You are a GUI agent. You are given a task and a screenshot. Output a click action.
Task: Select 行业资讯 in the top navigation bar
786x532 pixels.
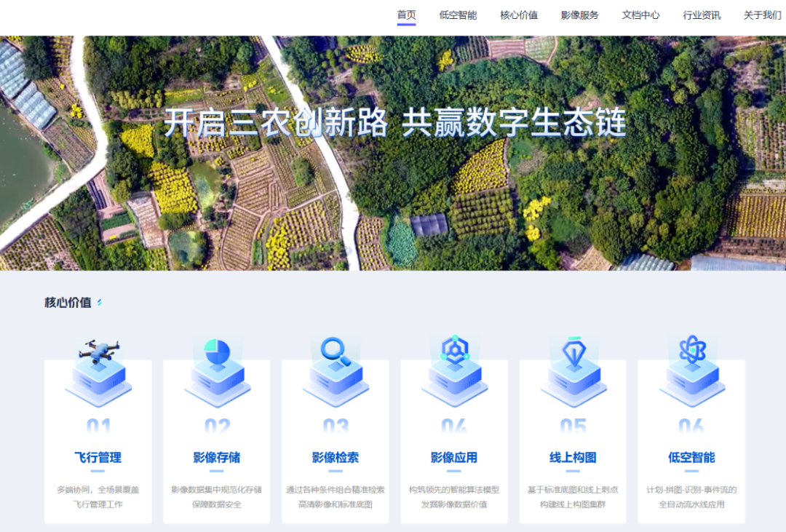(701, 14)
